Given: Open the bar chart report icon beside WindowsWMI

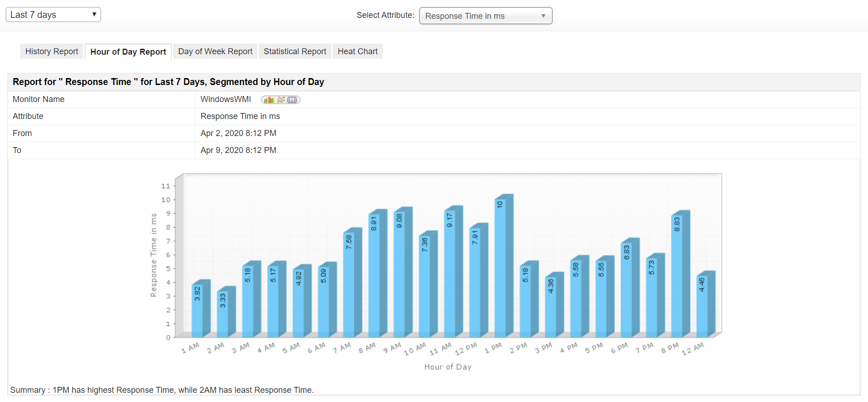Looking at the screenshot, I should [269, 100].
